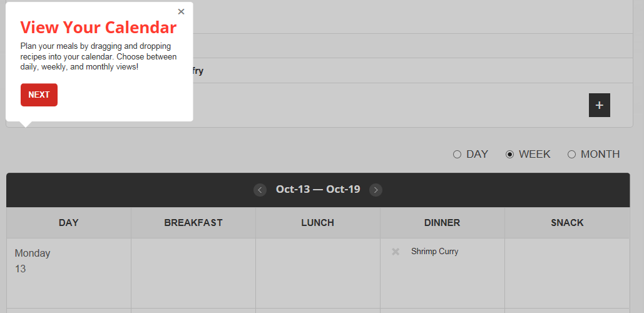Open the Shrimp Curry recipe link
Viewport: 644px width, 313px height.
point(434,252)
